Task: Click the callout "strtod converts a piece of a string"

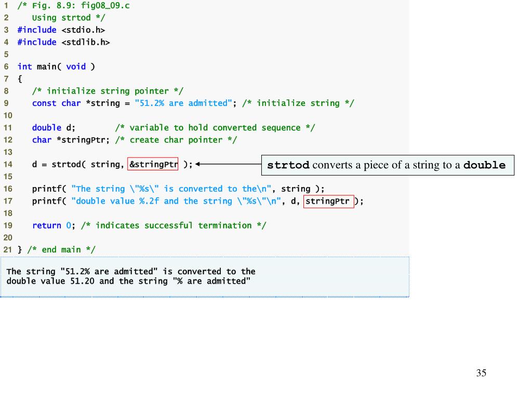Action: [x=388, y=165]
